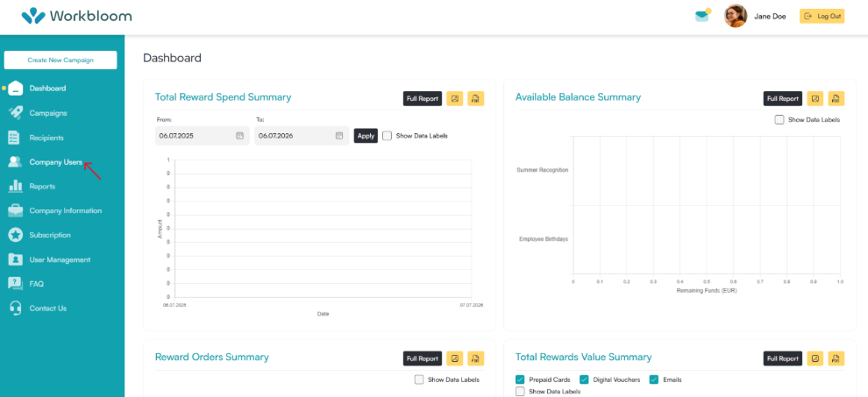Click the FAQ question mark icon

pos(16,283)
